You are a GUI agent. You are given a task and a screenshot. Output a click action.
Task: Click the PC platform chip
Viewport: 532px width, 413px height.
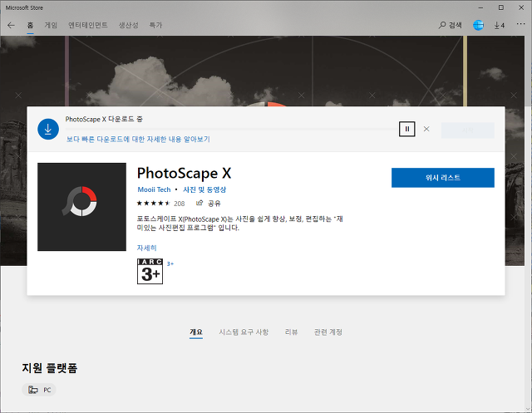(39, 390)
